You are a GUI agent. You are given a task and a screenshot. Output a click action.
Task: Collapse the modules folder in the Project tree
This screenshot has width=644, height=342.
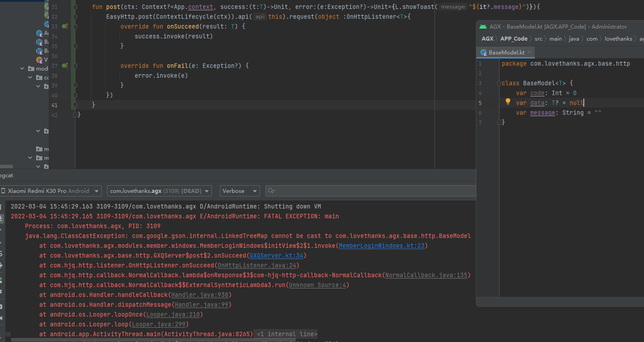click(21, 68)
